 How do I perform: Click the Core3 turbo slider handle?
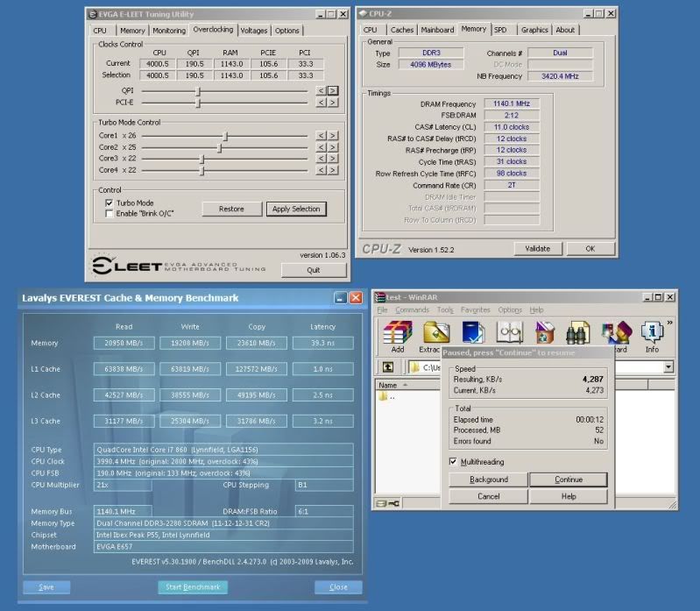(202, 159)
